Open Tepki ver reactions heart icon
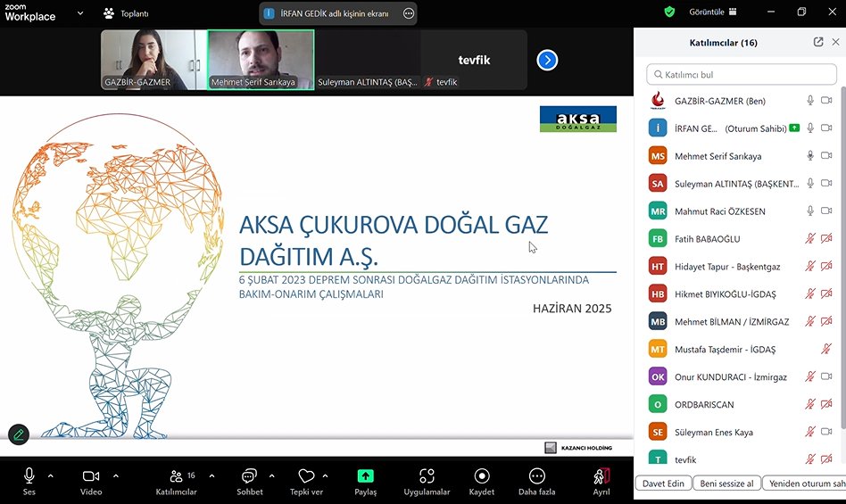This screenshot has width=846, height=504. point(306,476)
